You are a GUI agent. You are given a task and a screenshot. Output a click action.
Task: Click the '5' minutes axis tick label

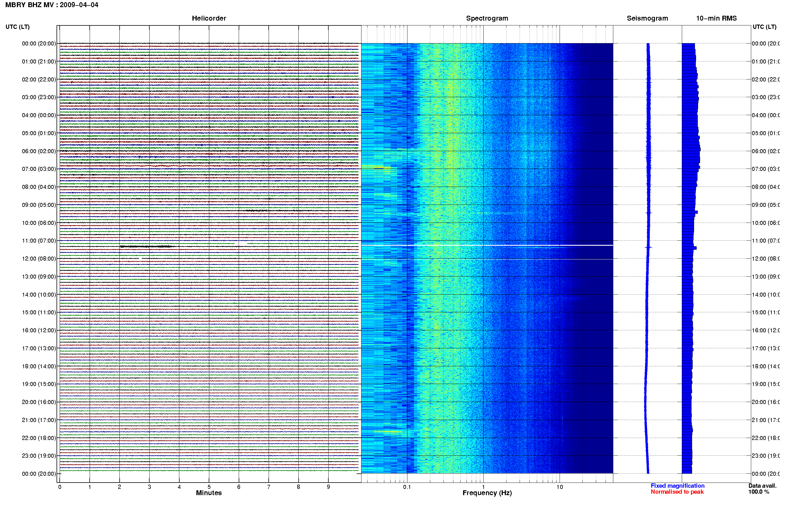click(209, 487)
